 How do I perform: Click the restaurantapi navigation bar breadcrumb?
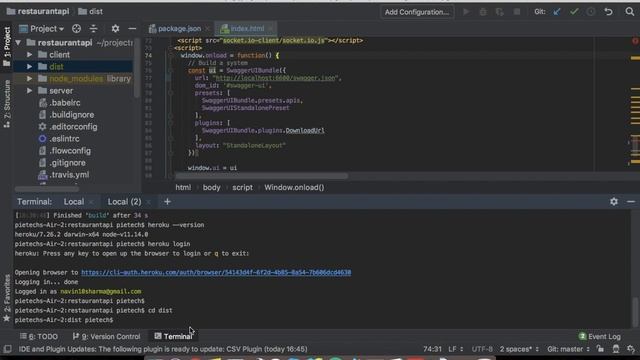click(38, 11)
